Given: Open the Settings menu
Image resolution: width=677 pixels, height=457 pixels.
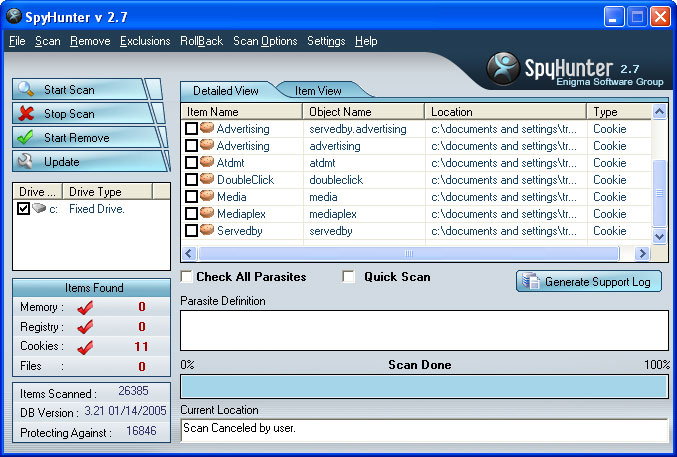Looking at the screenshot, I should coord(326,41).
